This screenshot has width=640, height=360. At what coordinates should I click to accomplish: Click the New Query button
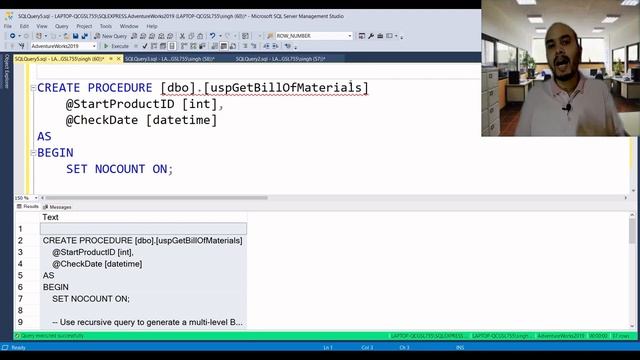[110, 36]
